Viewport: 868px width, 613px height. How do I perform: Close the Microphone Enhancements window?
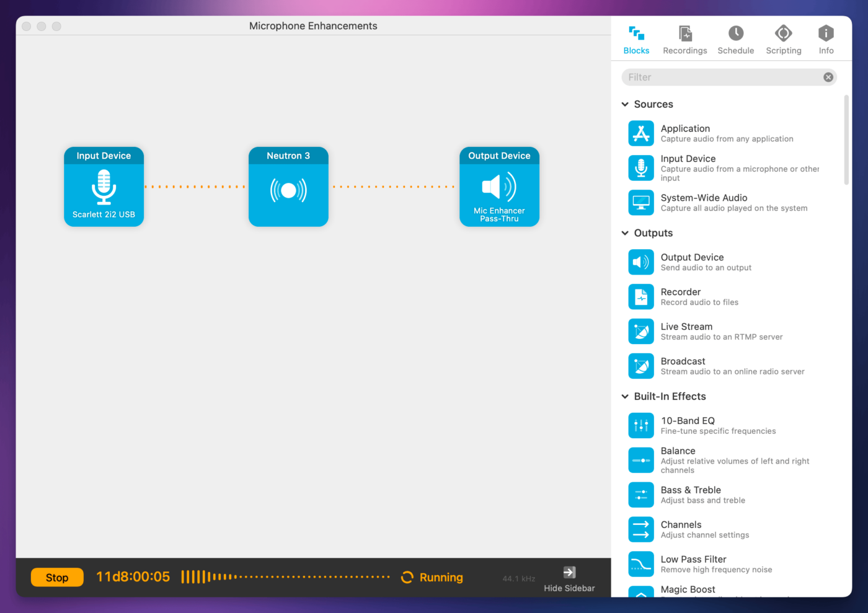(x=27, y=26)
